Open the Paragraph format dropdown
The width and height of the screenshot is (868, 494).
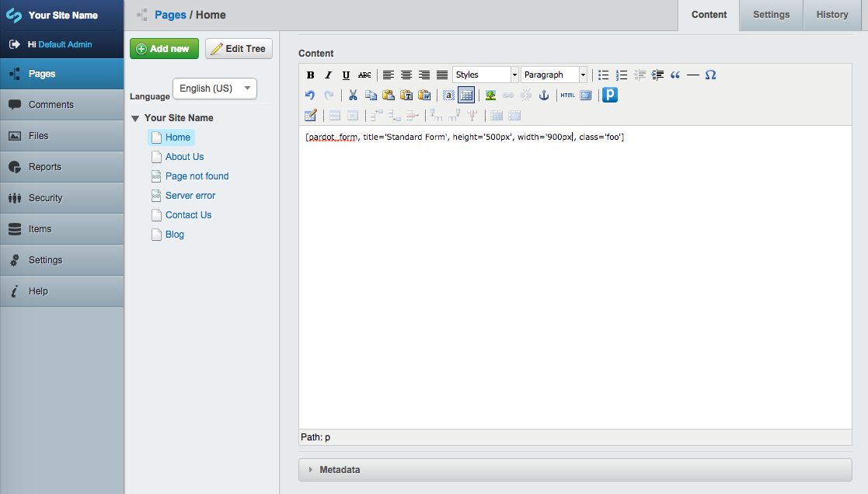pos(553,75)
